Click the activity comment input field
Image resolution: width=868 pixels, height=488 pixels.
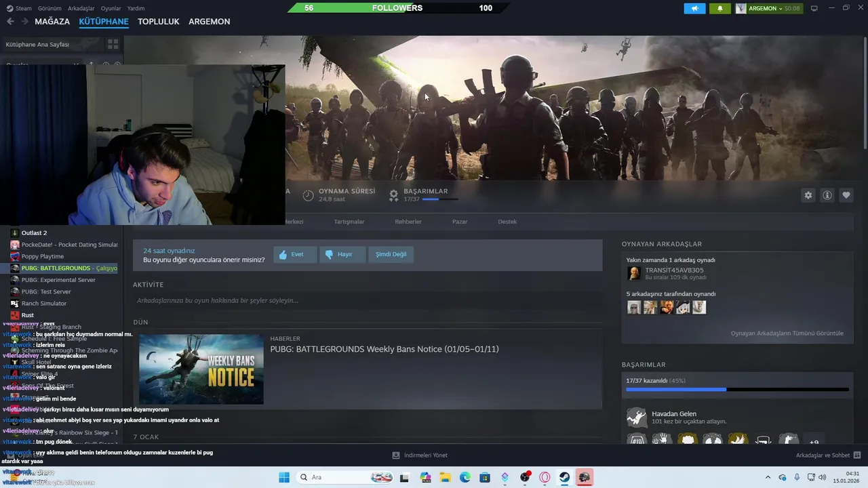pos(368,300)
